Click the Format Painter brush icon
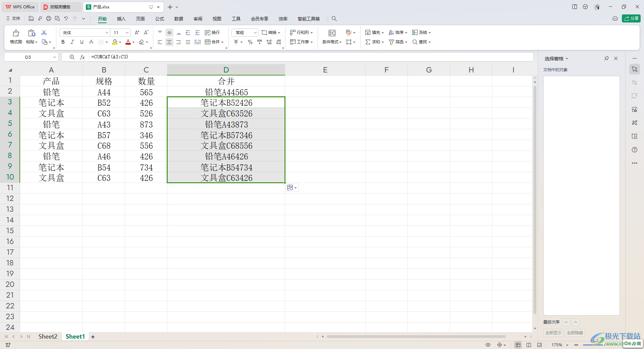This screenshot has width=644, height=349. click(16, 33)
